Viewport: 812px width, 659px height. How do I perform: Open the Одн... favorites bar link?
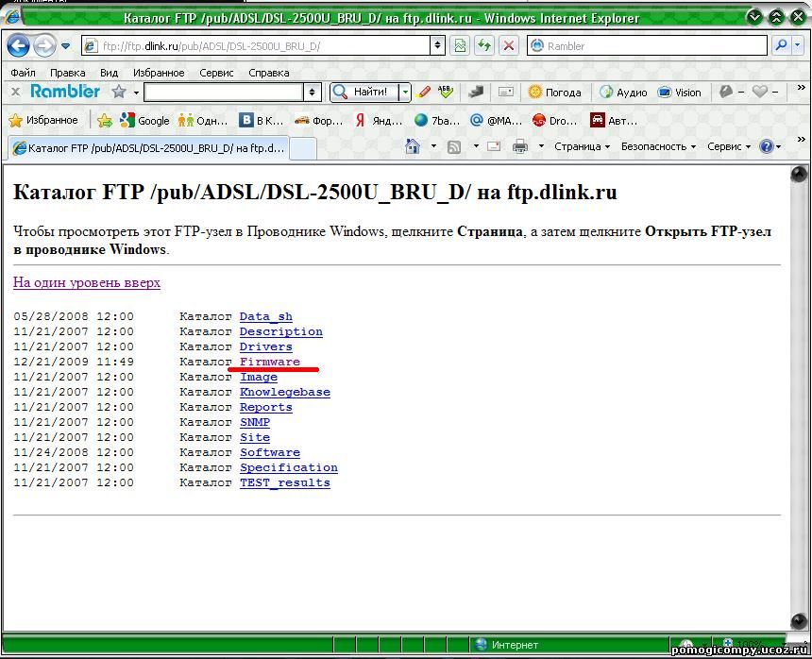(202, 121)
